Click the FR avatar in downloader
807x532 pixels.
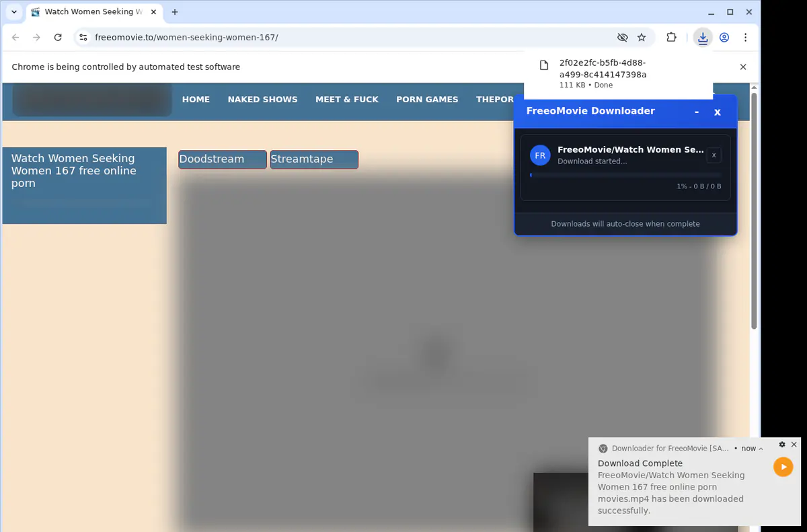(540, 155)
